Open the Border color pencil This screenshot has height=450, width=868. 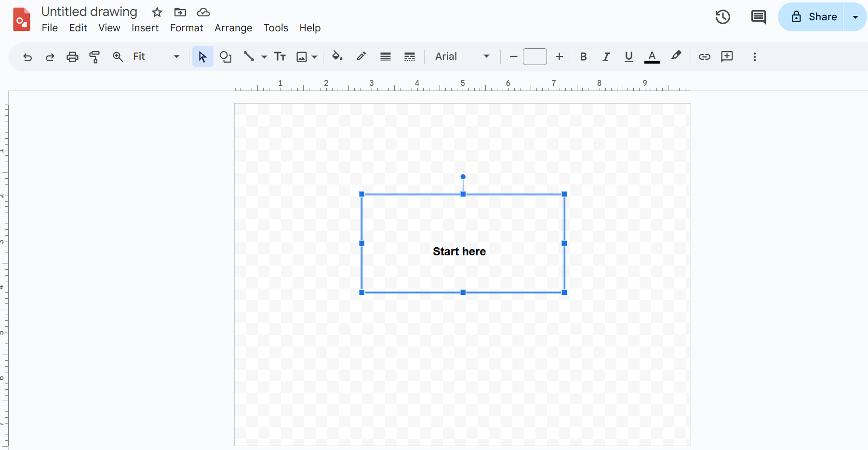click(x=361, y=56)
